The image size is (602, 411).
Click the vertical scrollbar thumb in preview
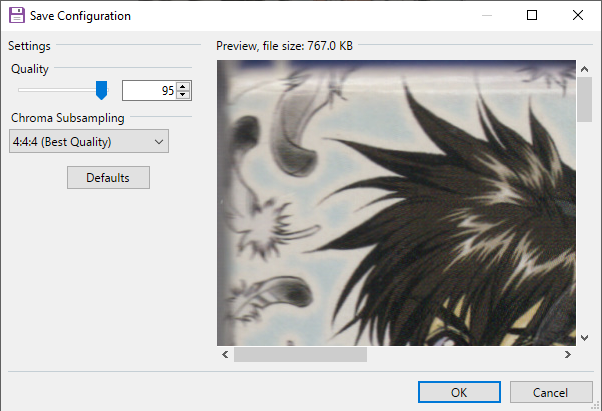(583, 98)
